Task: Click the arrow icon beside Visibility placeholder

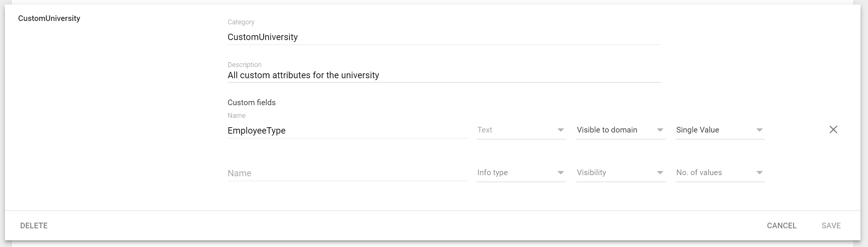Action: [660, 173]
